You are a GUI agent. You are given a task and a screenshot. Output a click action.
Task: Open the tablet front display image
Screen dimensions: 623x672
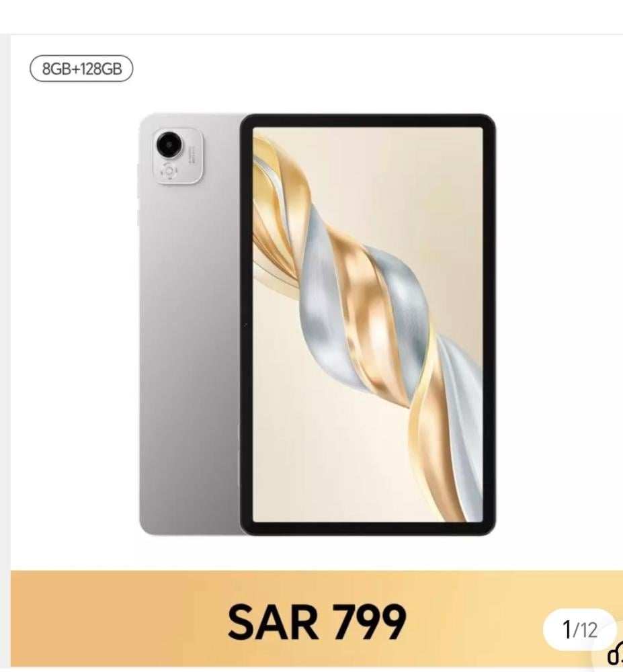368,325
